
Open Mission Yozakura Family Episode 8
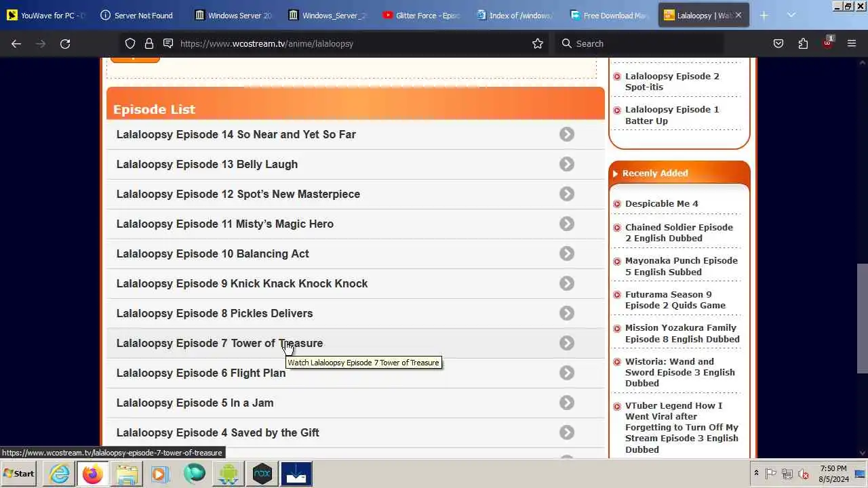(x=682, y=333)
